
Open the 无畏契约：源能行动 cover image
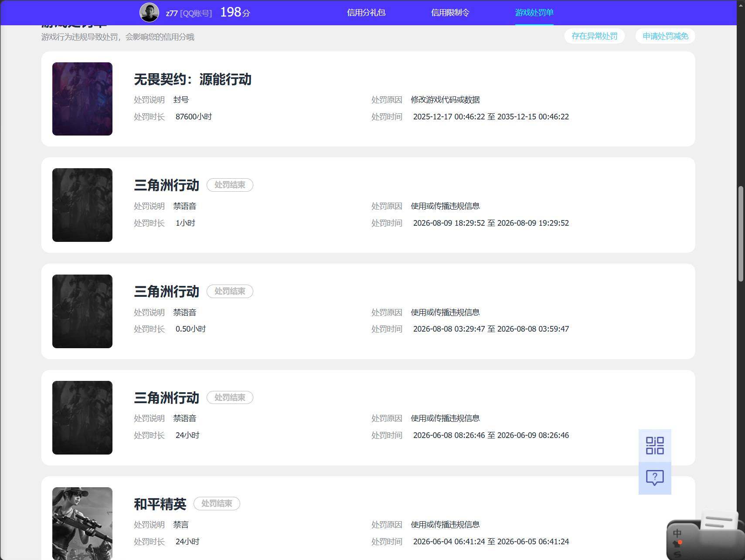click(x=82, y=99)
